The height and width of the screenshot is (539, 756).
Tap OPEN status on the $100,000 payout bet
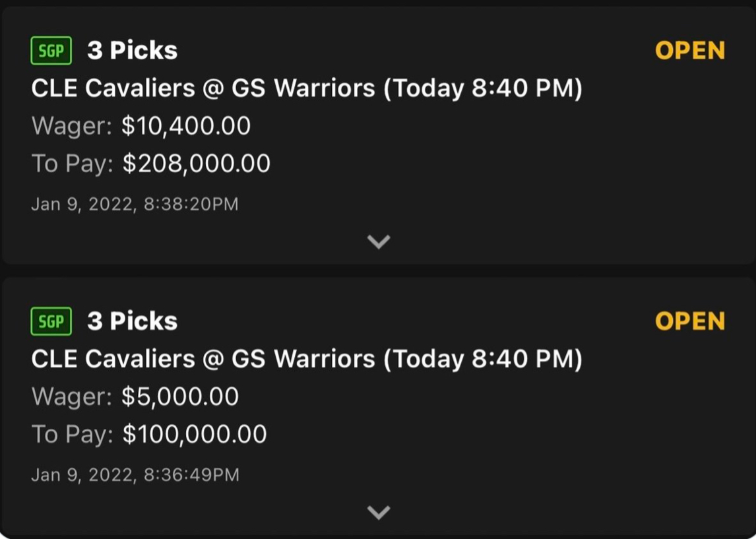click(x=689, y=321)
